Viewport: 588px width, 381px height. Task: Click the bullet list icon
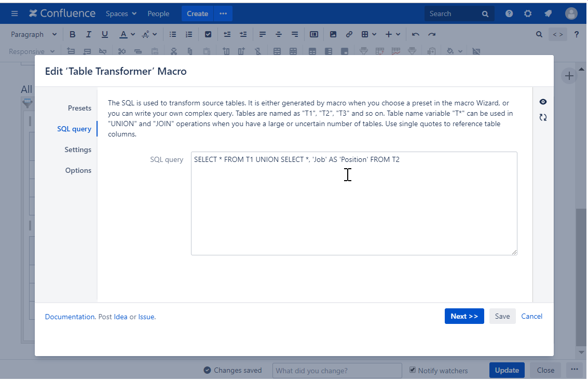(173, 34)
